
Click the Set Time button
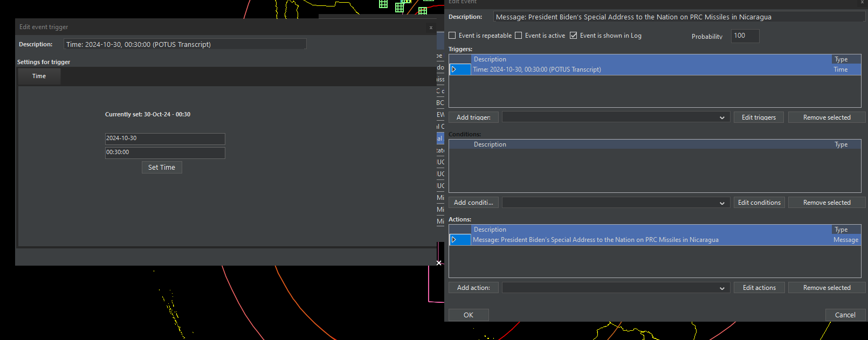[162, 168]
